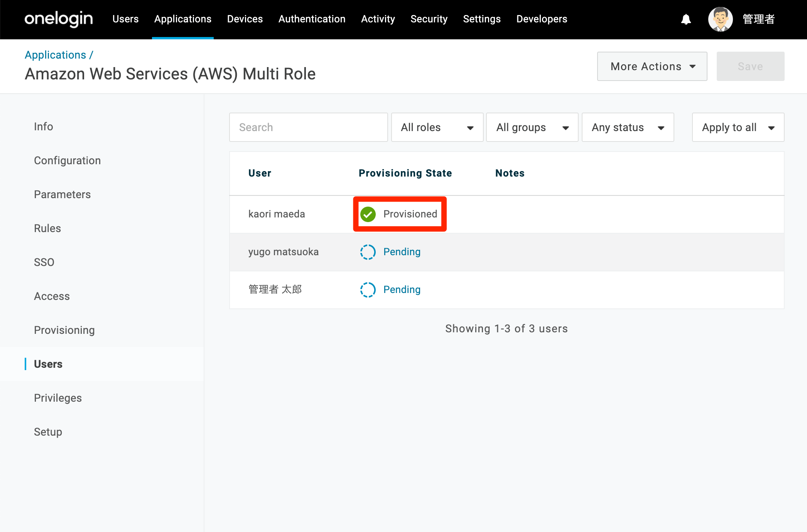Click the green Provisioned check icon
Viewport: 807px width, 532px height.
tap(368, 214)
